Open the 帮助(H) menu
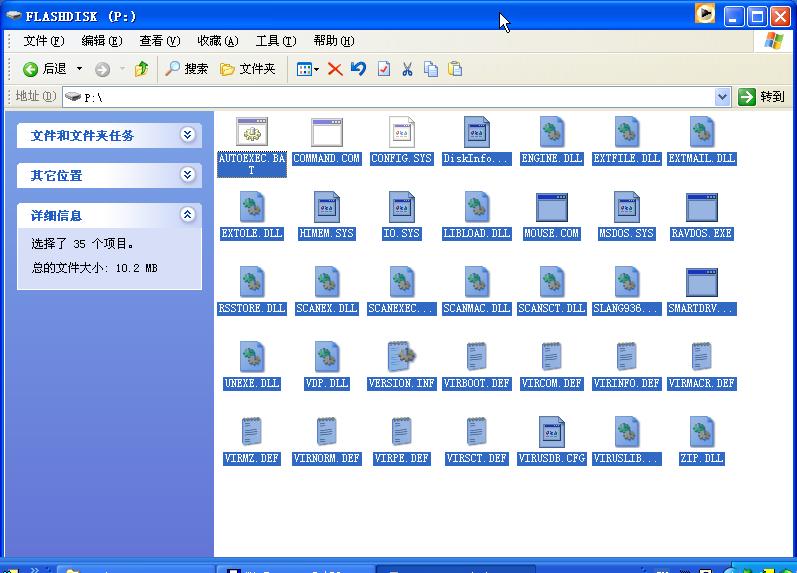The image size is (797, 573). (333, 41)
